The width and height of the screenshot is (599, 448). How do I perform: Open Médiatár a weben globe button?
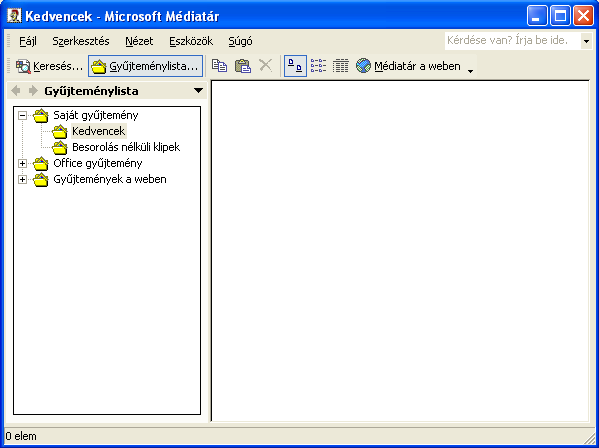click(408, 66)
